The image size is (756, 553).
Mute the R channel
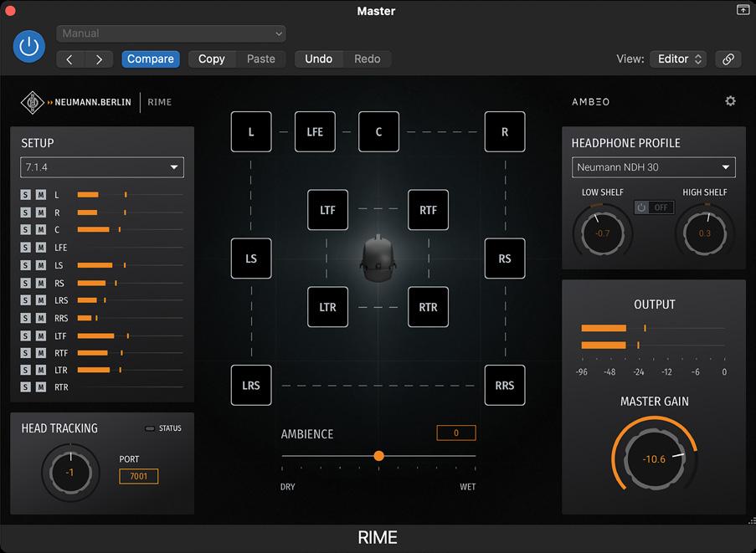point(41,212)
